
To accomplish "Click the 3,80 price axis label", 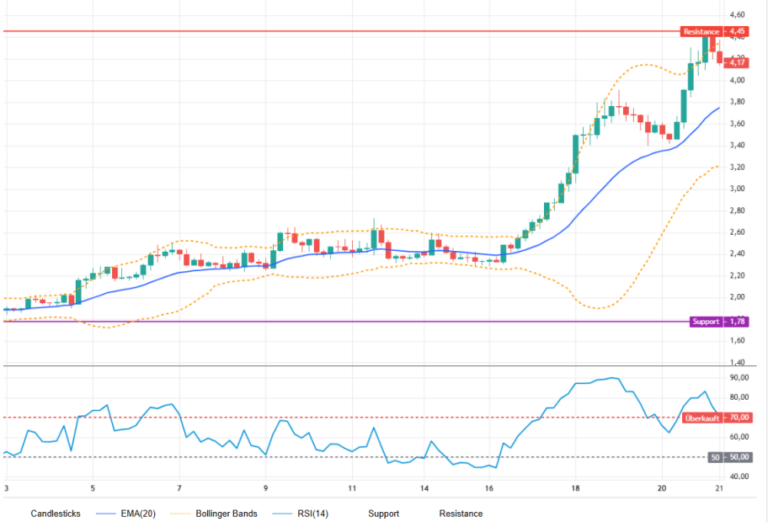I will click(737, 102).
